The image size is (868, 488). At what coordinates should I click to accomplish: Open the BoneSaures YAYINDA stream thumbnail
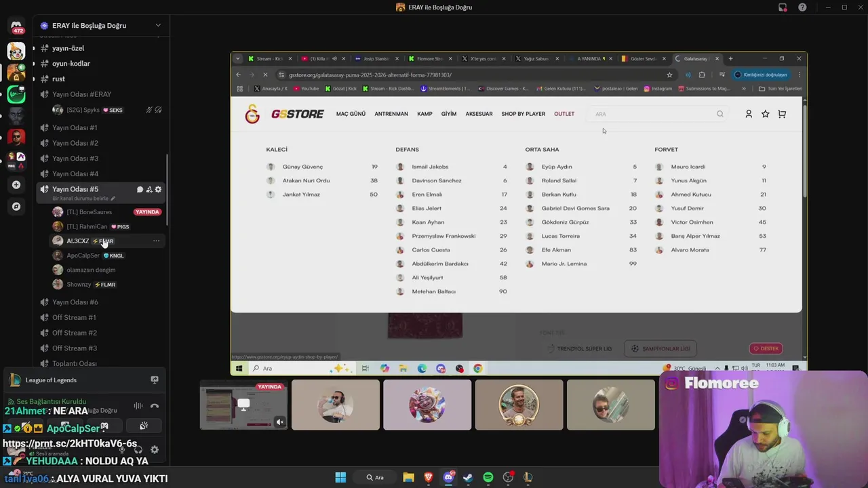point(243,405)
